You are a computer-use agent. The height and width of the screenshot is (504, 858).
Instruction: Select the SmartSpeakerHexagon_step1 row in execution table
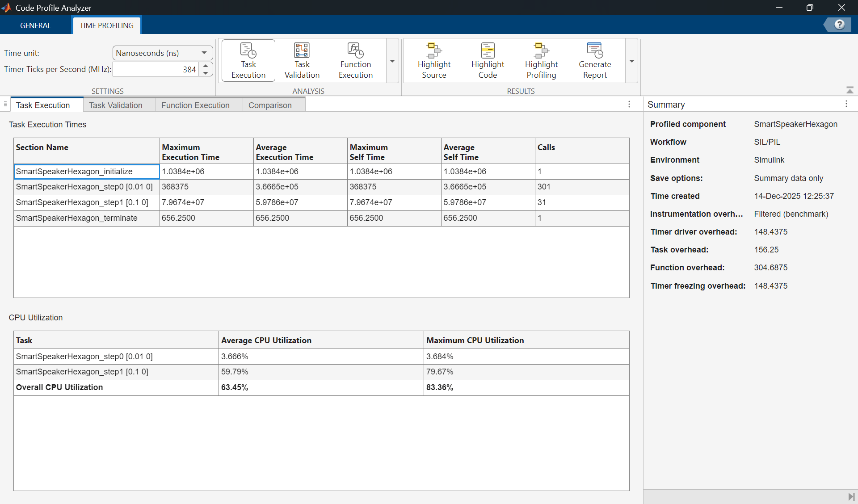click(x=321, y=202)
